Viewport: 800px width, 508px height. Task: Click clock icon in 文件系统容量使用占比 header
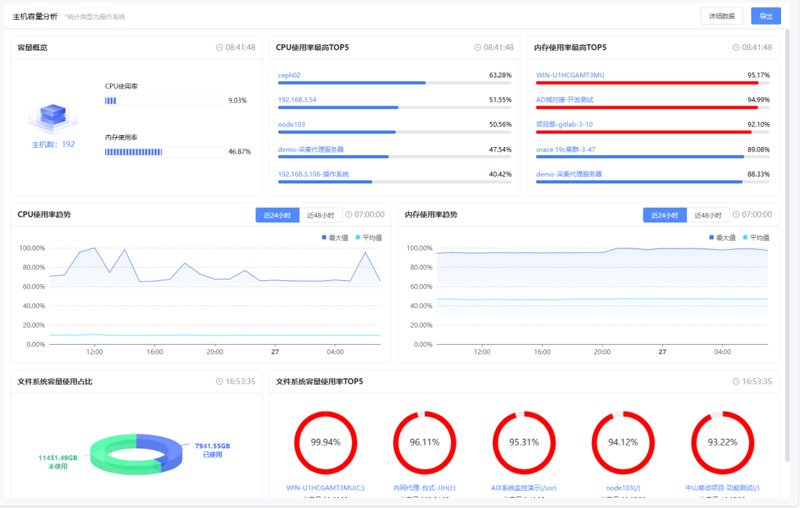click(x=220, y=382)
